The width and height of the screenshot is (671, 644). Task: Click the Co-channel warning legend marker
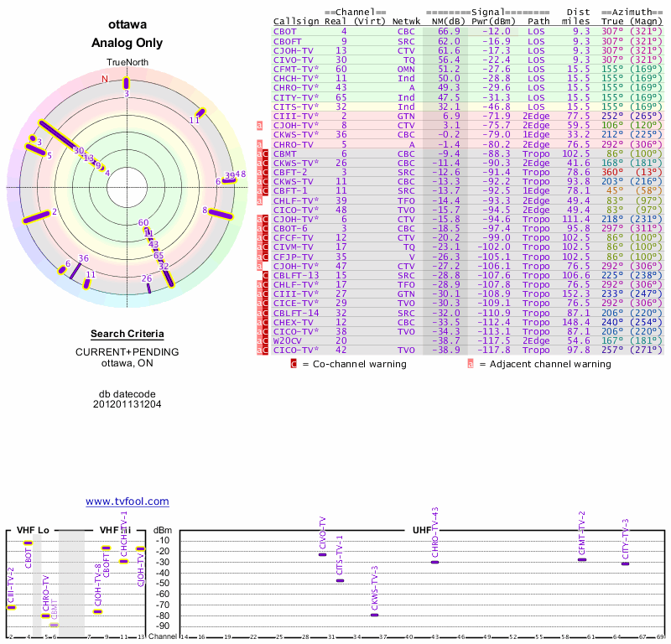(x=294, y=364)
